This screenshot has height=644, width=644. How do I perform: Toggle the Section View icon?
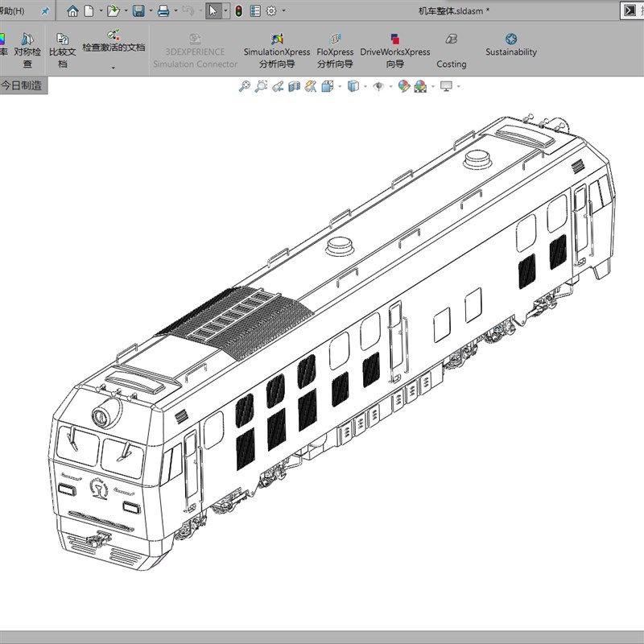(295, 86)
